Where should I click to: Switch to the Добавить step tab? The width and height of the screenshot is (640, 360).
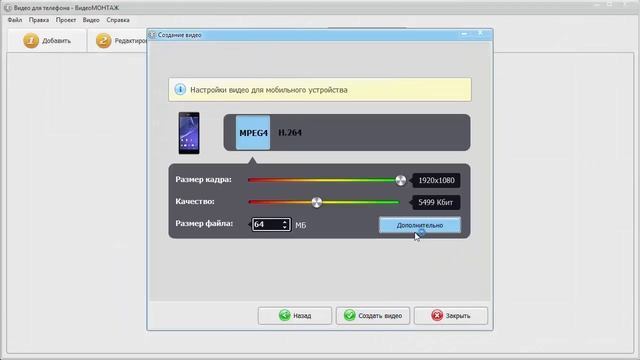tap(47, 40)
